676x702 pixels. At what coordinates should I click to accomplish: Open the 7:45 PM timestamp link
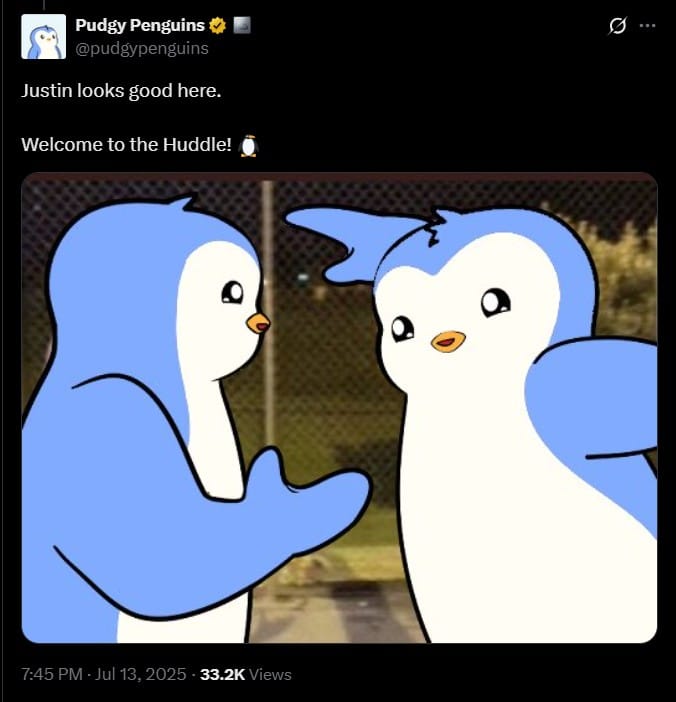pyautogui.click(x=52, y=674)
